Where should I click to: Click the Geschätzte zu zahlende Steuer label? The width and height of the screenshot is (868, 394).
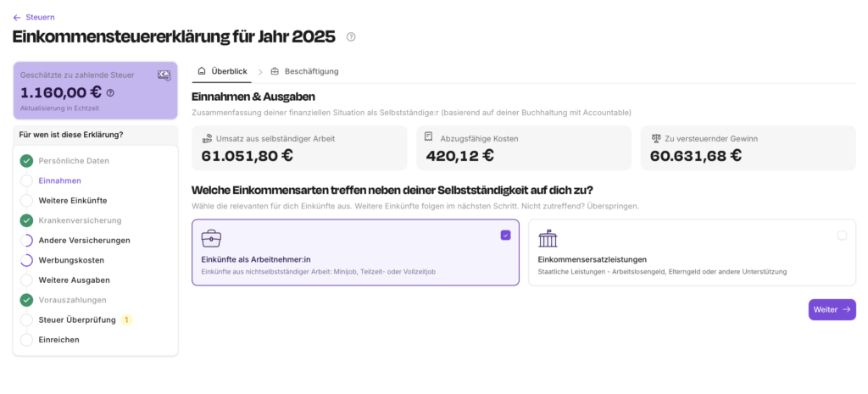(77, 75)
